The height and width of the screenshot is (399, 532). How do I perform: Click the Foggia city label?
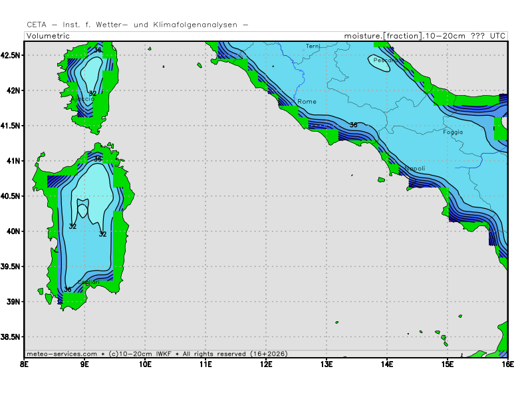click(452, 132)
